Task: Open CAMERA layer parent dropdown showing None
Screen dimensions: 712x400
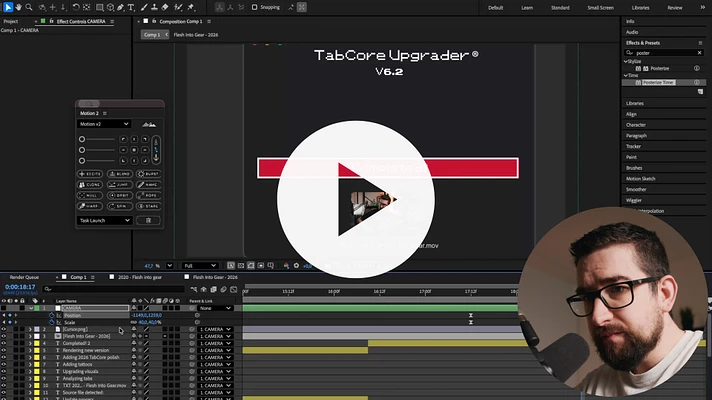Action: 215,308
